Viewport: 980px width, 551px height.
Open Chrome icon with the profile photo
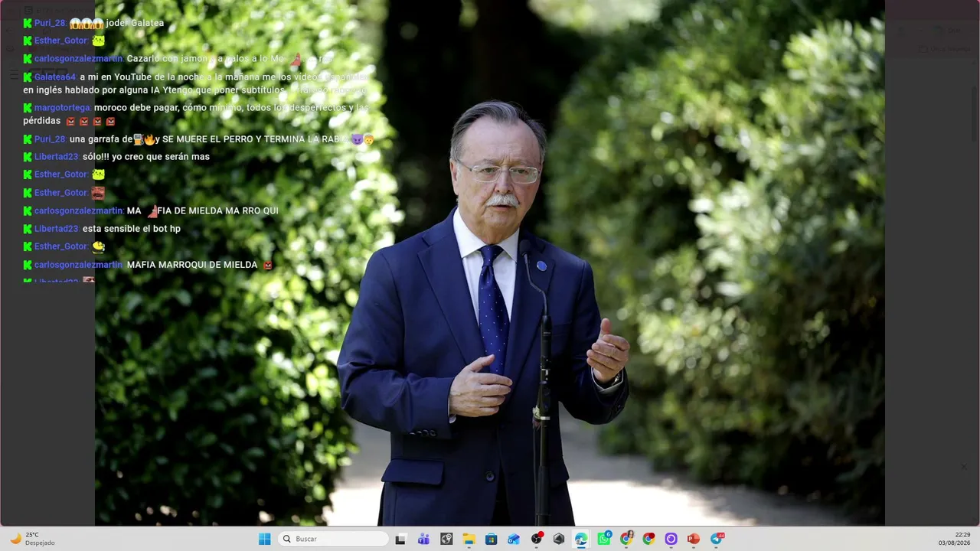tap(626, 539)
